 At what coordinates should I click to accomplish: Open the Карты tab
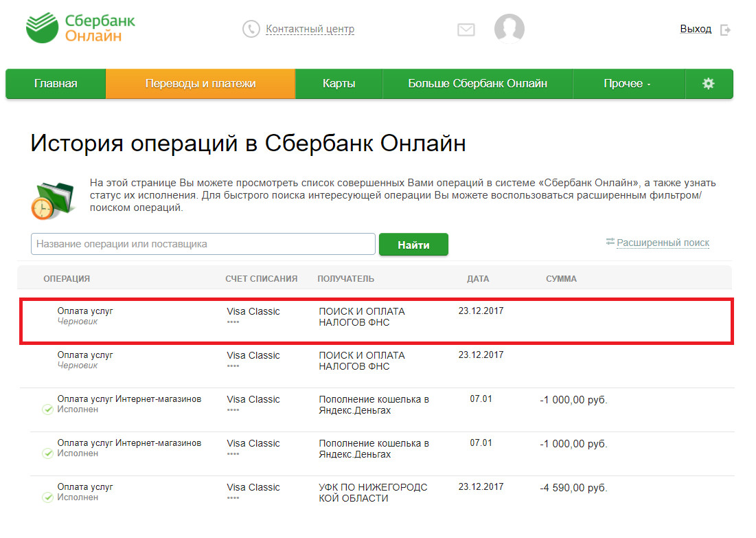pyautogui.click(x=339, y=83)
